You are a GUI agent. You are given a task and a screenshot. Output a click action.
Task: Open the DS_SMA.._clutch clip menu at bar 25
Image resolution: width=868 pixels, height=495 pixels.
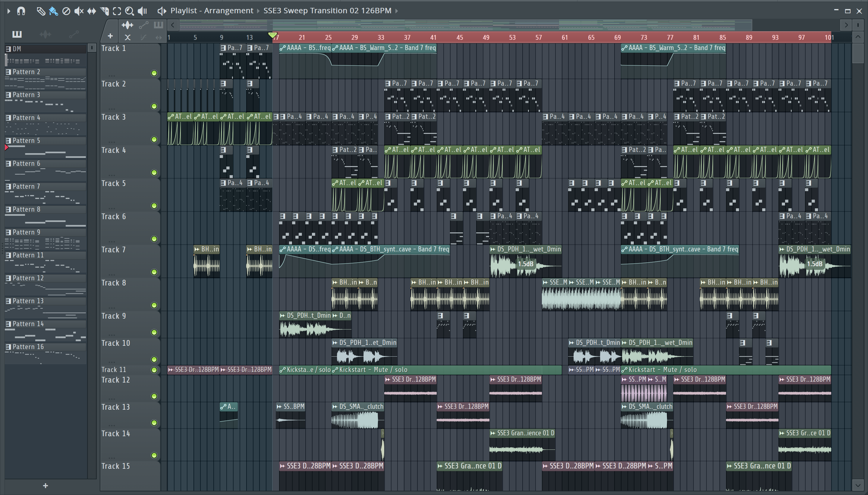point(335,407)
